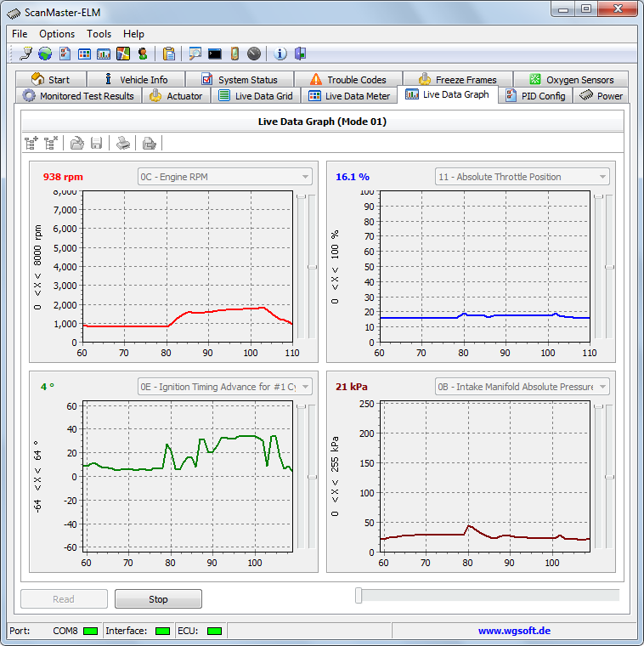The width and height of the screenshot is (644, 646).
Task: Open the Tools menu
Action: click(x=99, y=34)
